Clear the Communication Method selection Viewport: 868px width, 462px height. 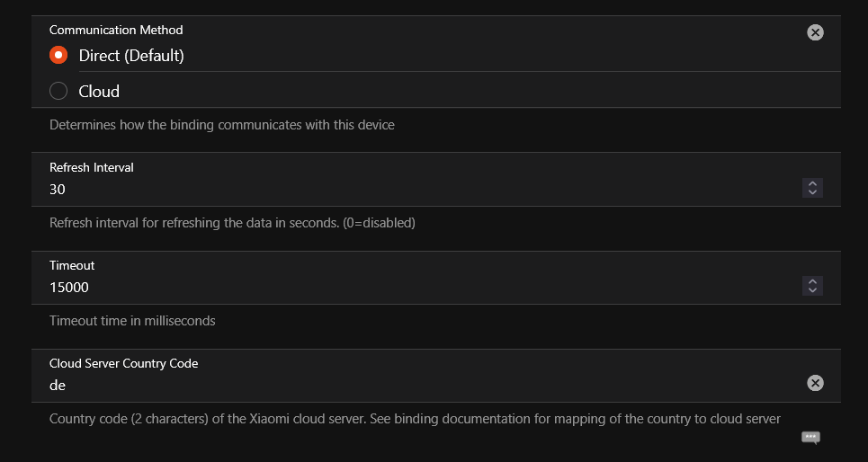tap(815, 32)
